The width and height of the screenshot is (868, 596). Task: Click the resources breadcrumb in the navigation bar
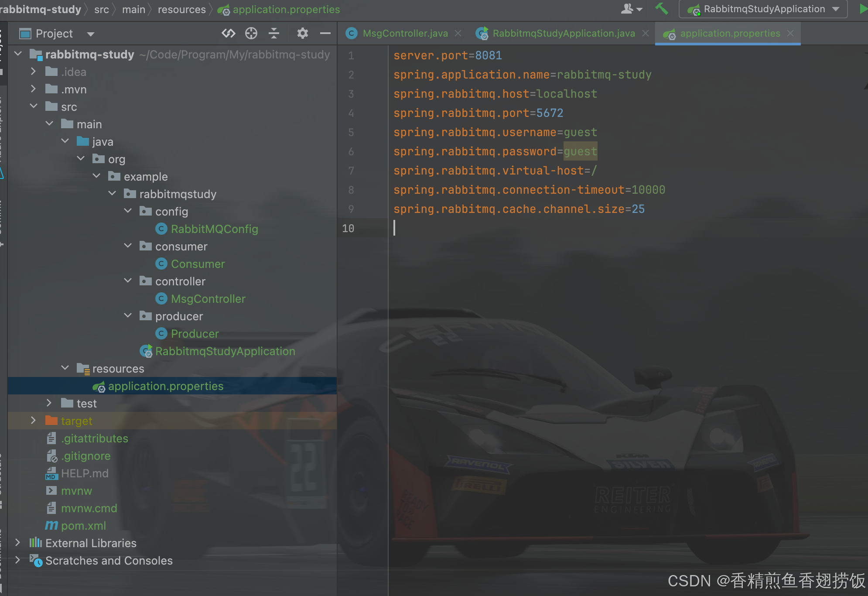pyautogui.click(x=181, y=9)
